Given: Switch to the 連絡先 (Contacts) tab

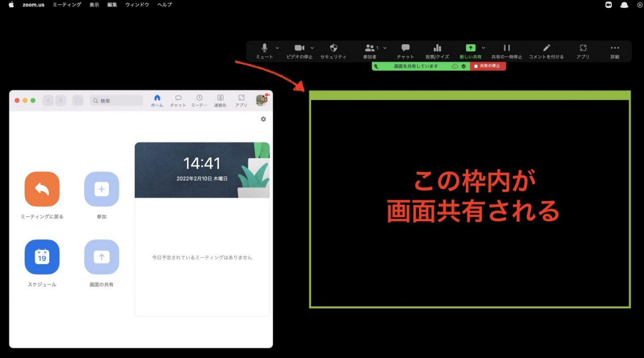Looking at the screenshot, I should coord(220,101).
